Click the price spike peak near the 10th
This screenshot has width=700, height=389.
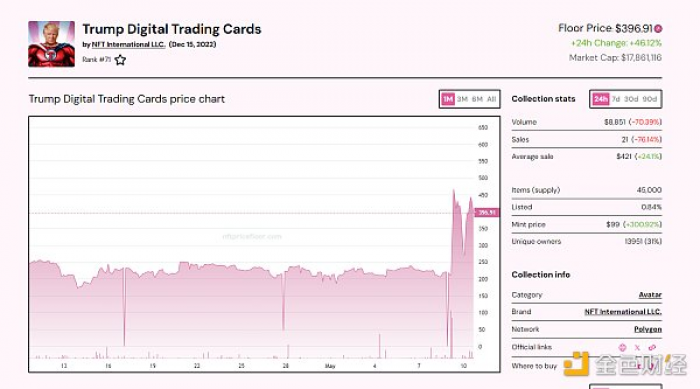(454, 191)
